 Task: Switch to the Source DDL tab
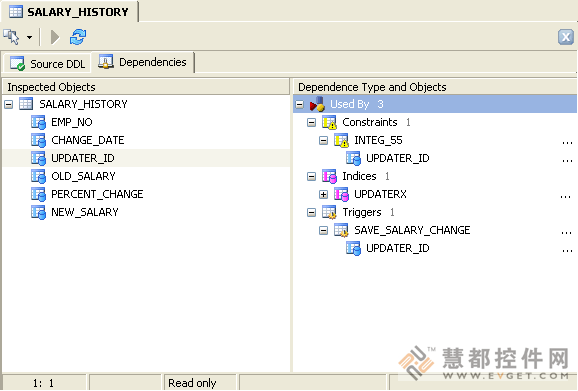click(48, 63)
